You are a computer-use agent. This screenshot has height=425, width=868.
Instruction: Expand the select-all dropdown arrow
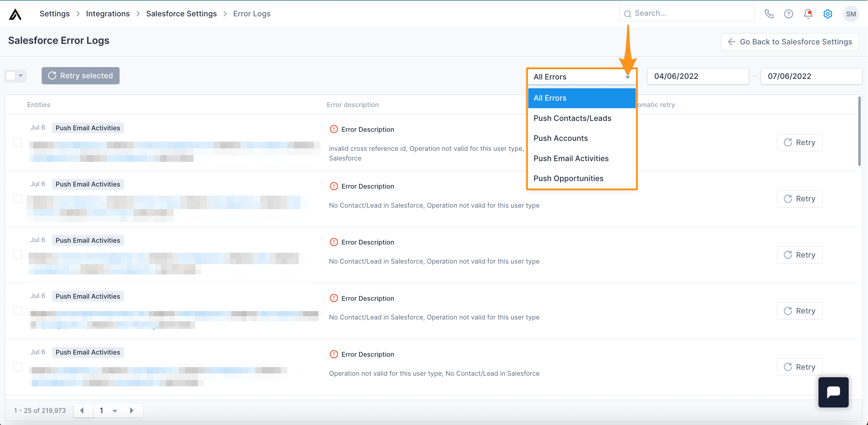[21, 76]
